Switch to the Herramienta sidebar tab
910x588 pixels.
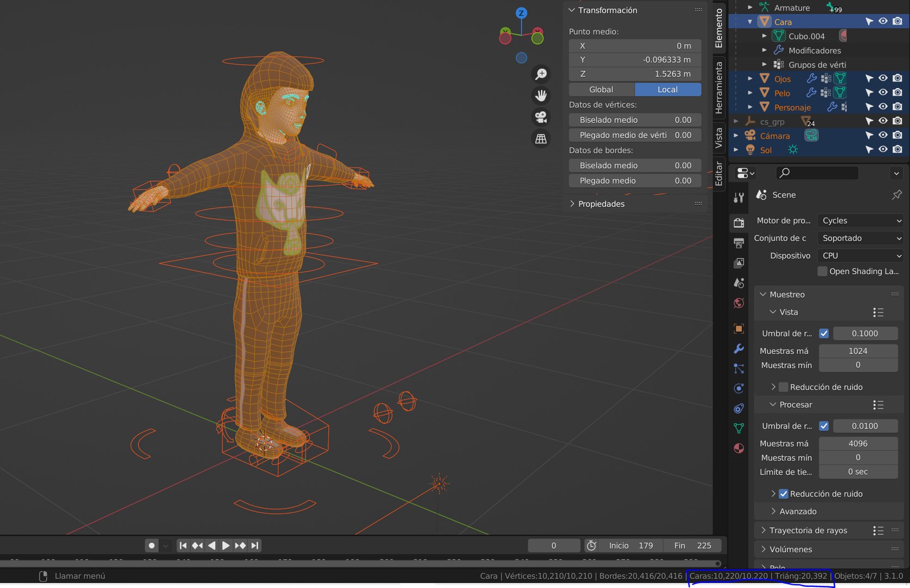click(x=719, y=87)
